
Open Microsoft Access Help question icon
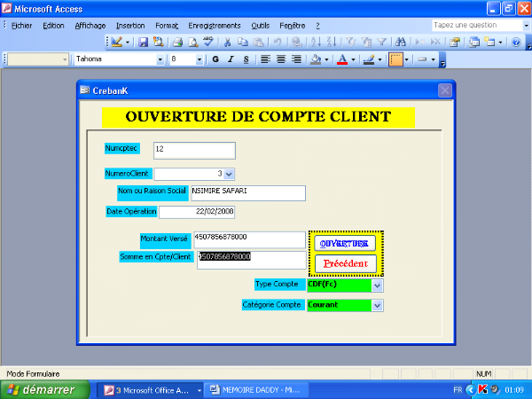point(514,42)
